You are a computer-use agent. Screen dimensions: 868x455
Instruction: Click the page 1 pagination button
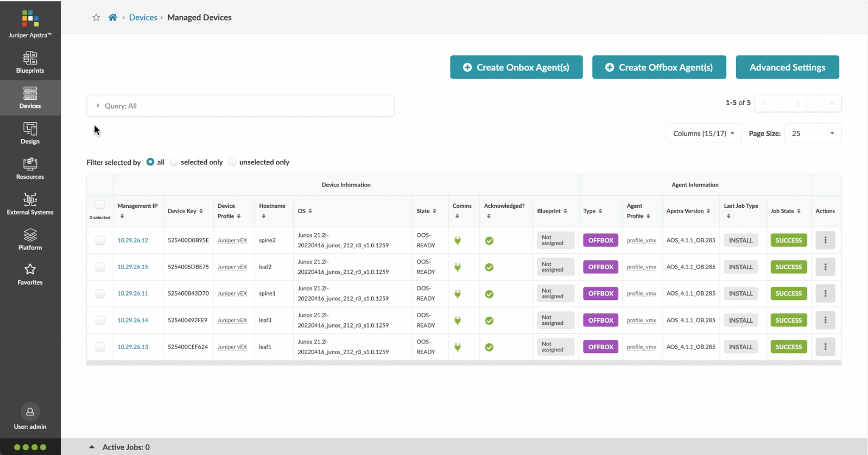coord(797,103)
